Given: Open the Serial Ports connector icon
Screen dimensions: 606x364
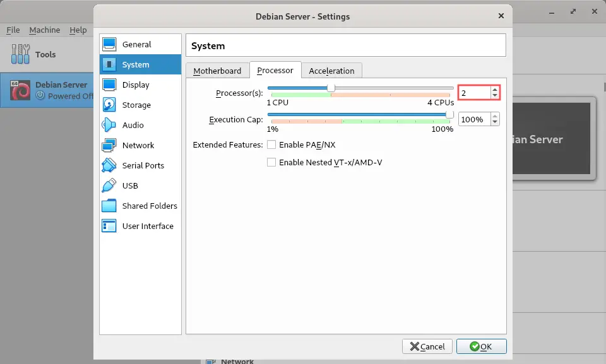Looking at the screenshot, I should click(x=109, y=165).
